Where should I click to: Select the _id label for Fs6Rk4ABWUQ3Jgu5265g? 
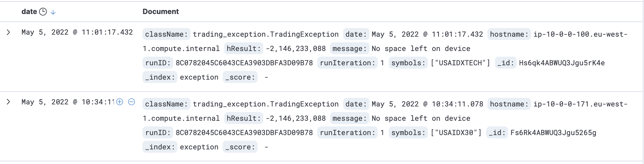(x=497, y=133)
